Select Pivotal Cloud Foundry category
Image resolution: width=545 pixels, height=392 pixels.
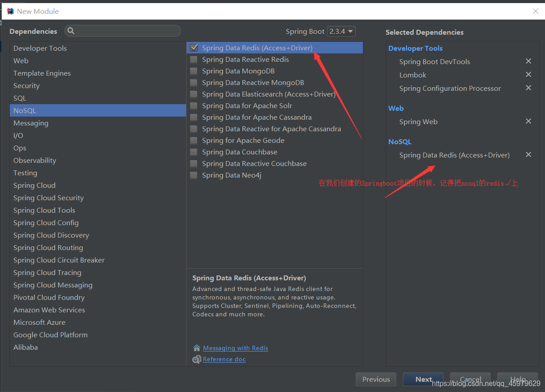click(x=98, y=297)
